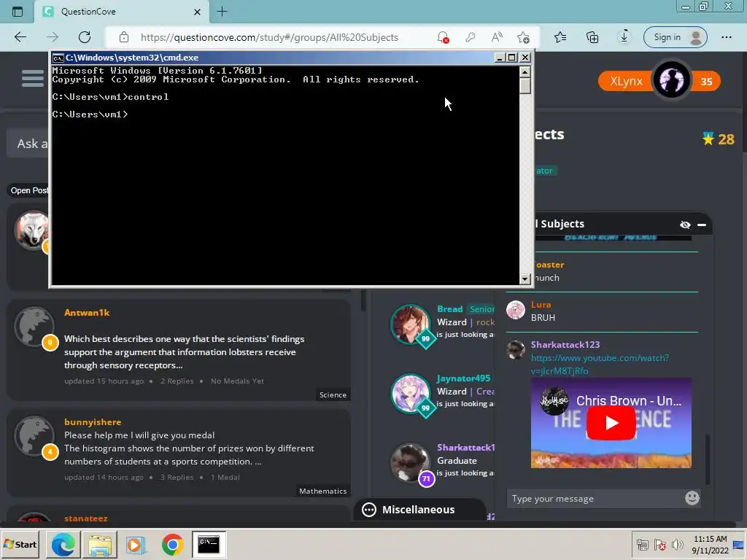Go back with the browser back arrow
This screenshot has height=560, width=747.
[x=20, y=37]
